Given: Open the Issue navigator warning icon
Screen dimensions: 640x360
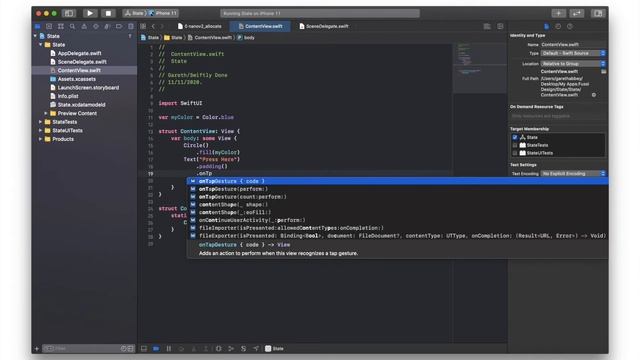Looking at the screenshot, I should [x=84, y=26].
